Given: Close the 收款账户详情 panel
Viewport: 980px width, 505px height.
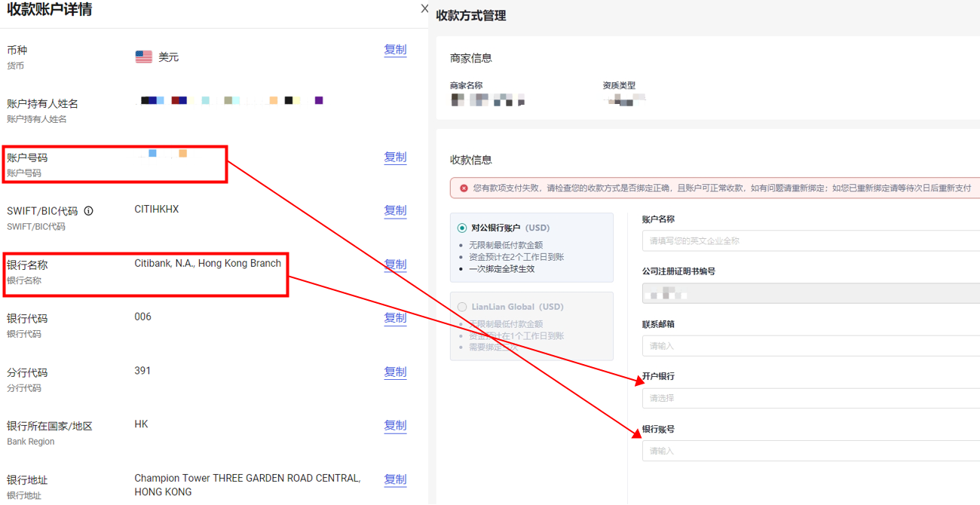Looking at the screenshot, I should [424, 8].
